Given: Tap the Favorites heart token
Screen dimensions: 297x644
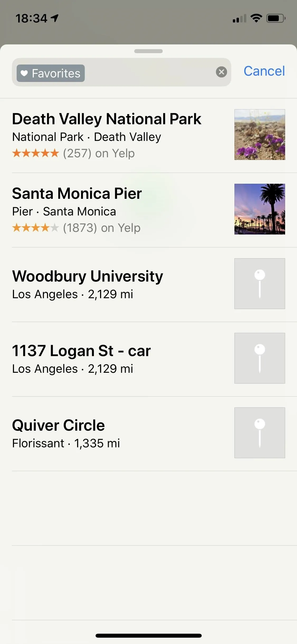Looking at the screenshot, I should 51,73.
